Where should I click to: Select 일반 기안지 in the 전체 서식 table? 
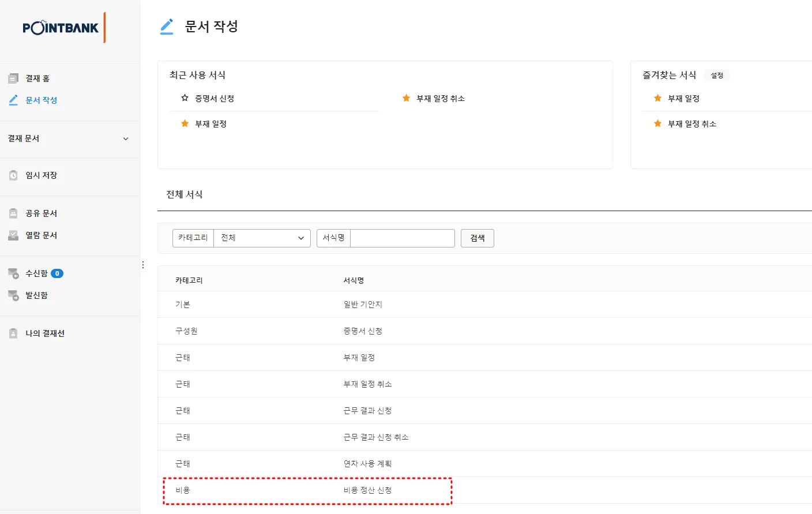click(x=363, y=305)
